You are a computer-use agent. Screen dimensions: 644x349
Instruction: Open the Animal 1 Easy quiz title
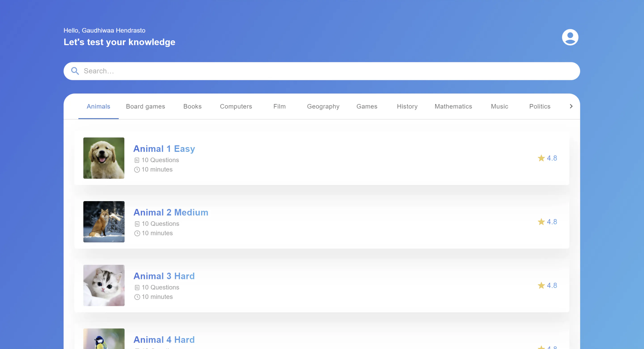(164, 149)
